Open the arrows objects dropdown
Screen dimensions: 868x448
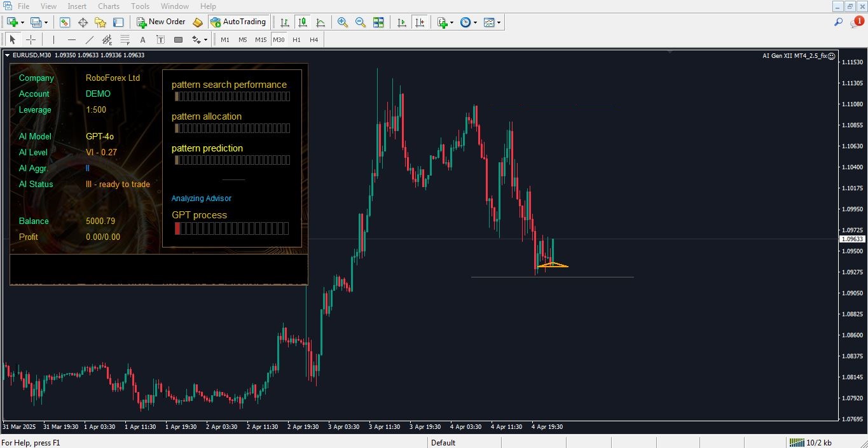pos(205,39)
